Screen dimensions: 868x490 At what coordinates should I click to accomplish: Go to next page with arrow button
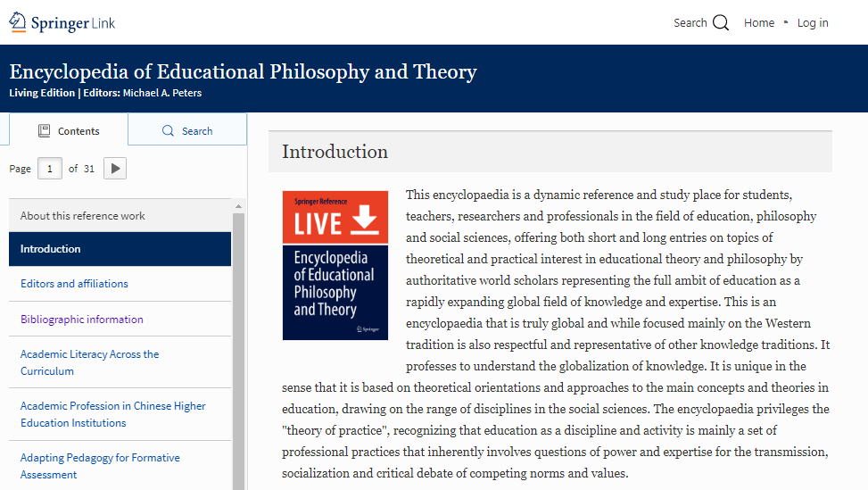coord(115,169)
